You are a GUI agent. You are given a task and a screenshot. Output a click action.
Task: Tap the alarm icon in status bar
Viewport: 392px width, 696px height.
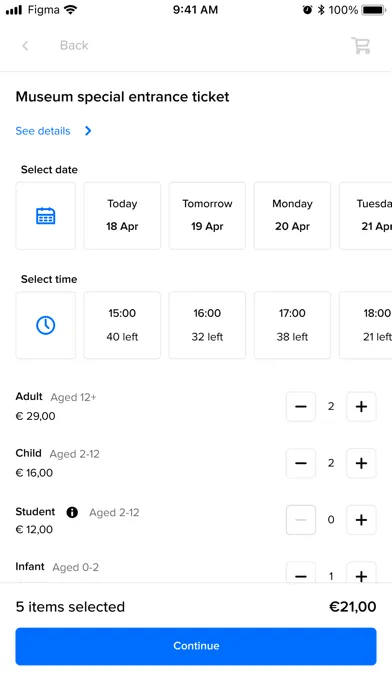pyautogui.click(x=307, y=10)
